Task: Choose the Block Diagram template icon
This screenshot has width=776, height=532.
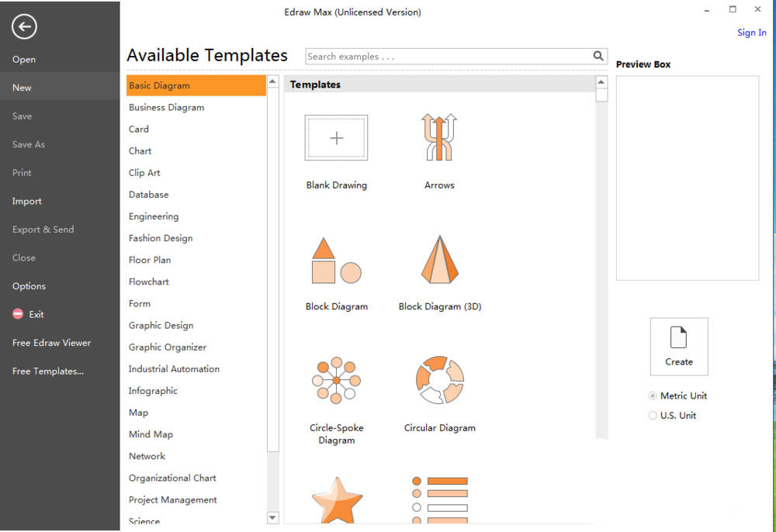Action: click(x=336, y=260)
